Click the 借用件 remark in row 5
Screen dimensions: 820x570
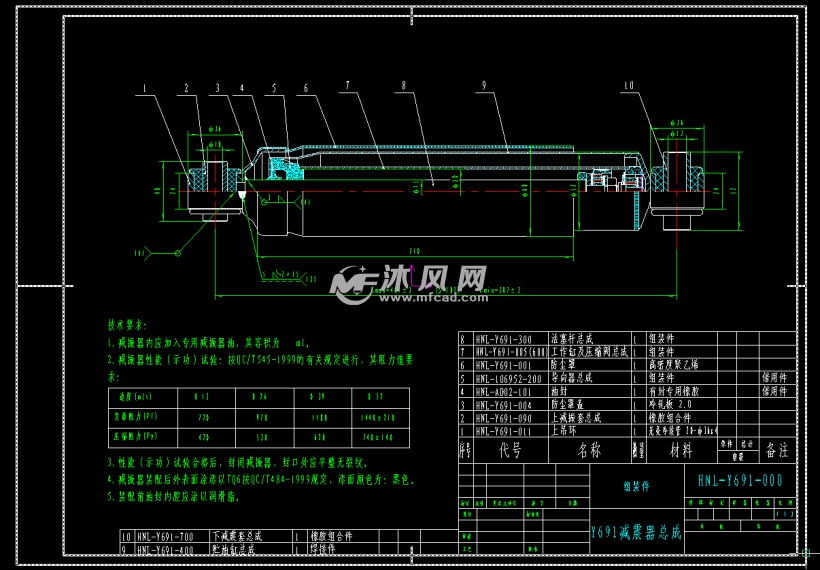[x=774, y=378]
